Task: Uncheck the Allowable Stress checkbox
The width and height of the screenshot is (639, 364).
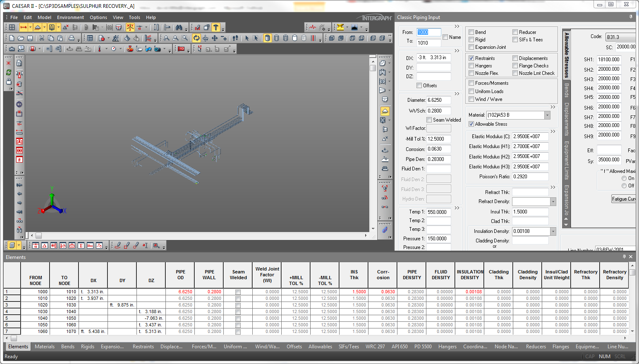Action: [x=471, y=124]
